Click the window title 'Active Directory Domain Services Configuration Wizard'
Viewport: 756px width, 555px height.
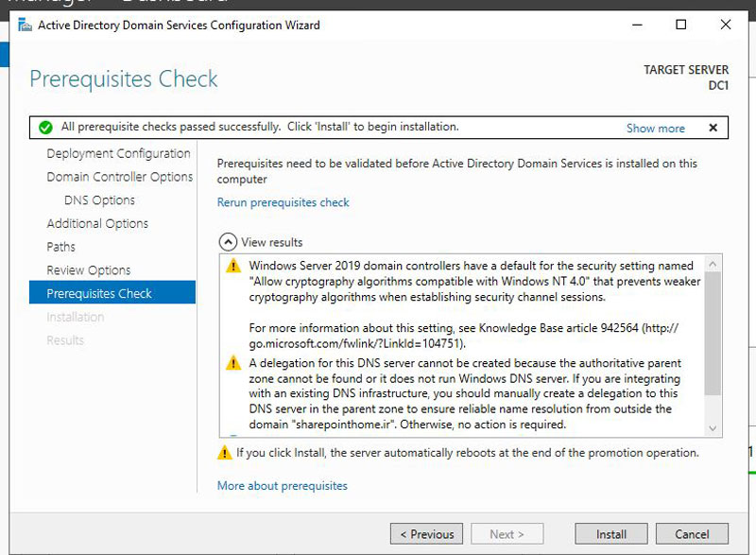point(179,26)
